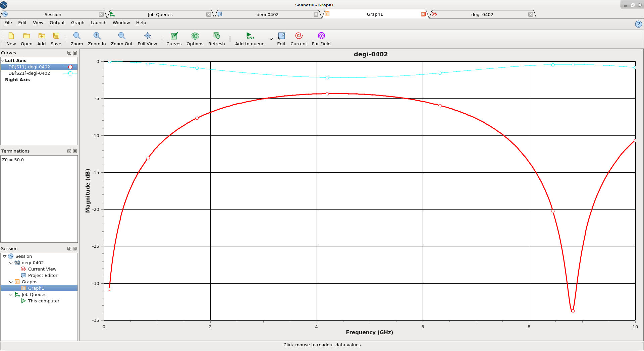Close the Session panel
The image size is (644, 351).
pos(75,249)
